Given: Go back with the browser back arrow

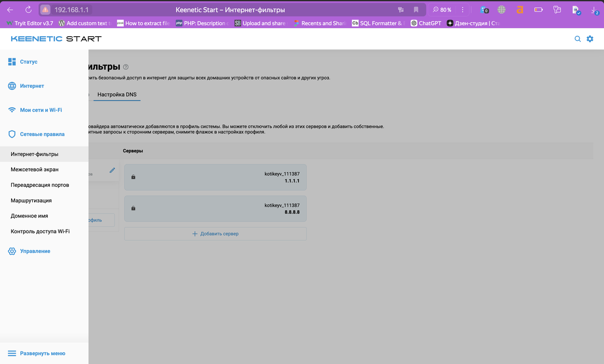Looking at the screenshot, I should tap(11, 10).
